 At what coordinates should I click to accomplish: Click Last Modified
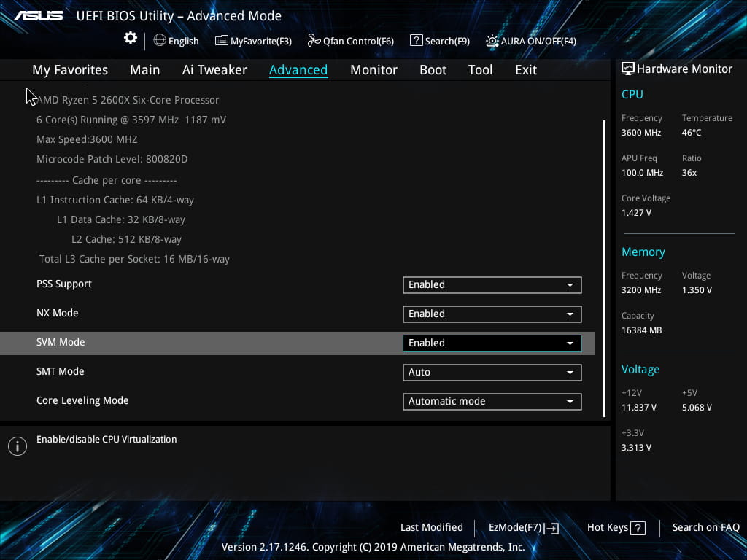(432, 528)
